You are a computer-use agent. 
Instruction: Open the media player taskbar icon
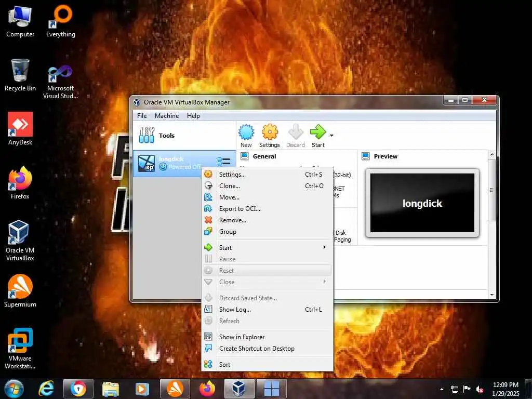[x=142, y=389]
